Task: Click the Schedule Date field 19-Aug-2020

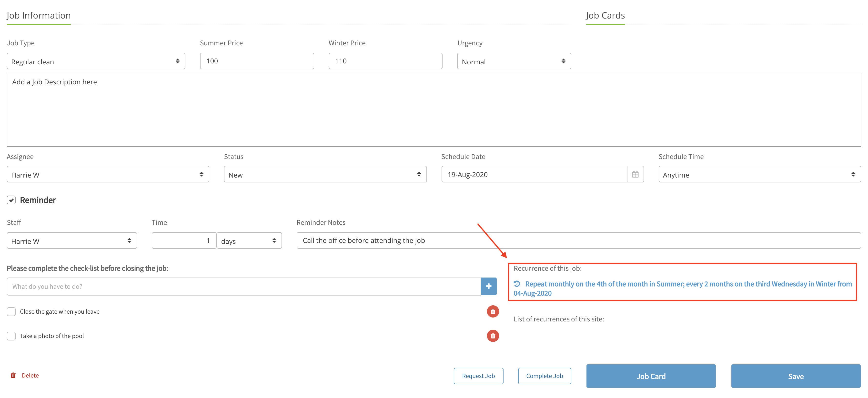Action: pos(534,174)
